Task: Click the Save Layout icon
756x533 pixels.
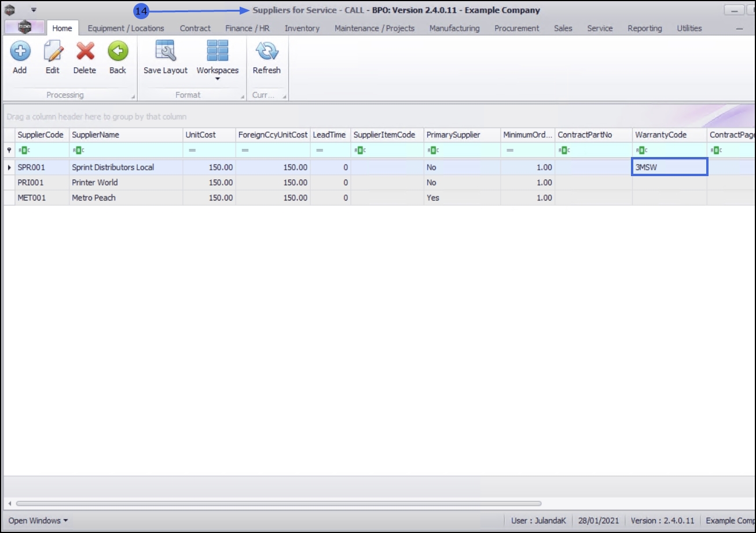Action: point(166,52)
